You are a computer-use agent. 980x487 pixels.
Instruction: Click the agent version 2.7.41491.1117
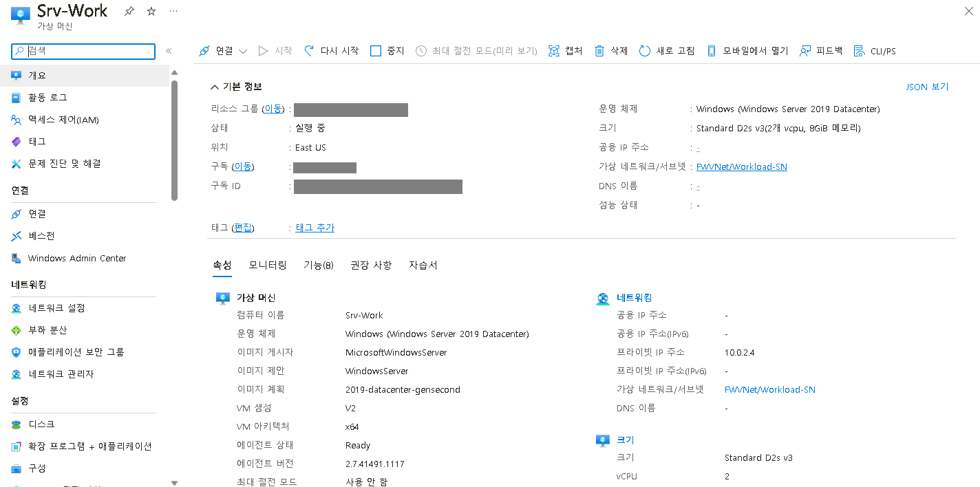pyautogui.click(x=375, y=464)
